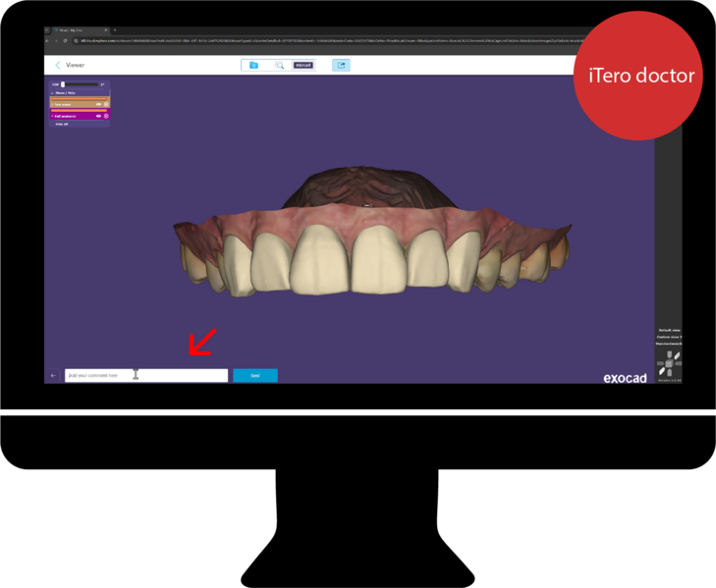
Task: Switch to the exocad viewer mode
Action: point(303,66)
